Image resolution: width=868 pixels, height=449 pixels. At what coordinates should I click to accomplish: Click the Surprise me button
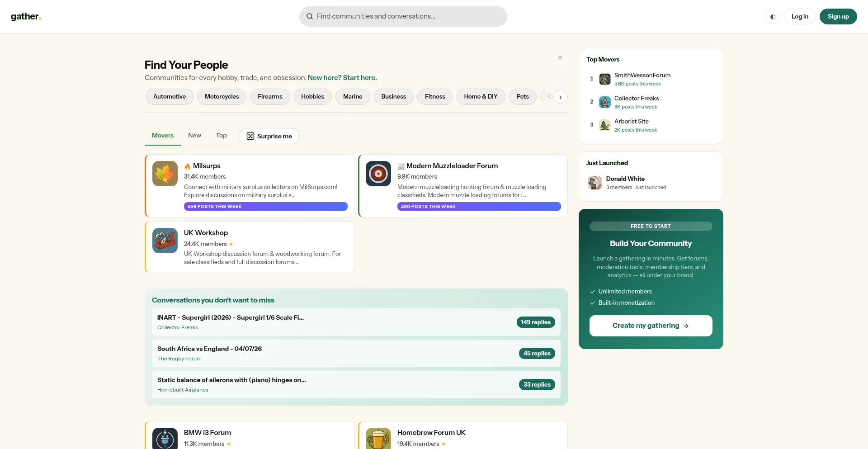pos(269,136)
